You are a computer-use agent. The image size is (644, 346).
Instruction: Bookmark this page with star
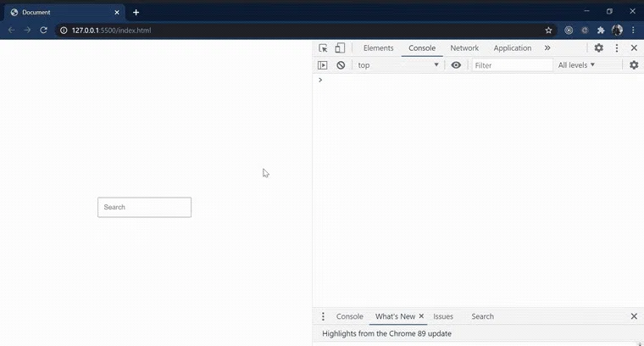tap(548, 30)
